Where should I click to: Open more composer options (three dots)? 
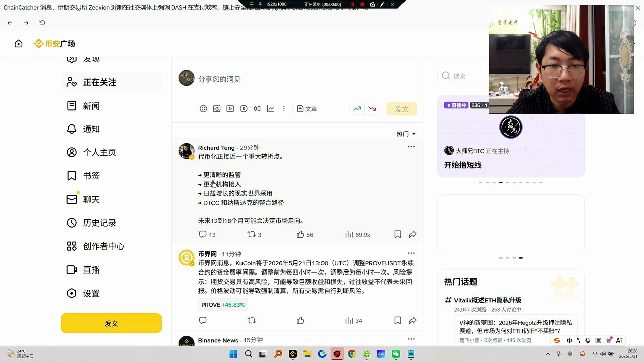coord(284,109)
